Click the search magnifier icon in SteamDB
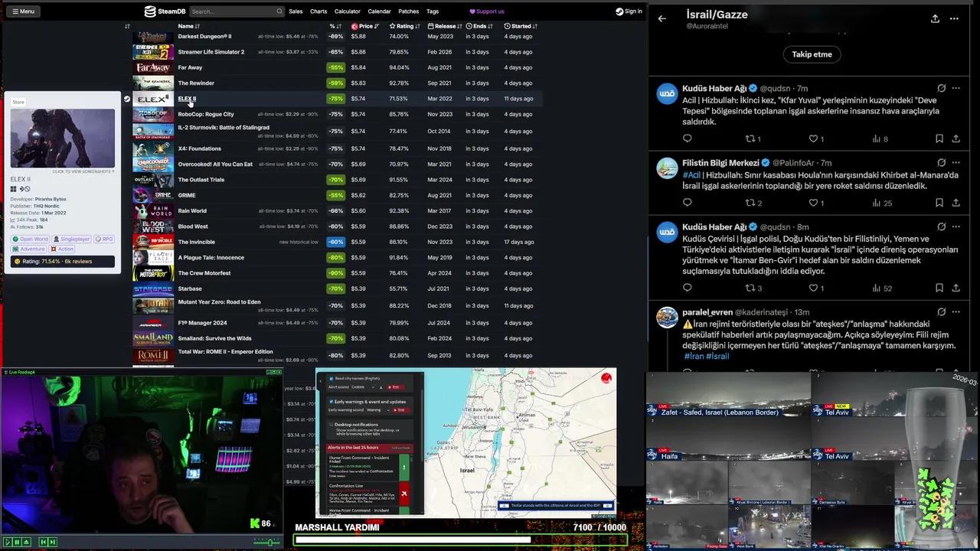 (279, 11)
